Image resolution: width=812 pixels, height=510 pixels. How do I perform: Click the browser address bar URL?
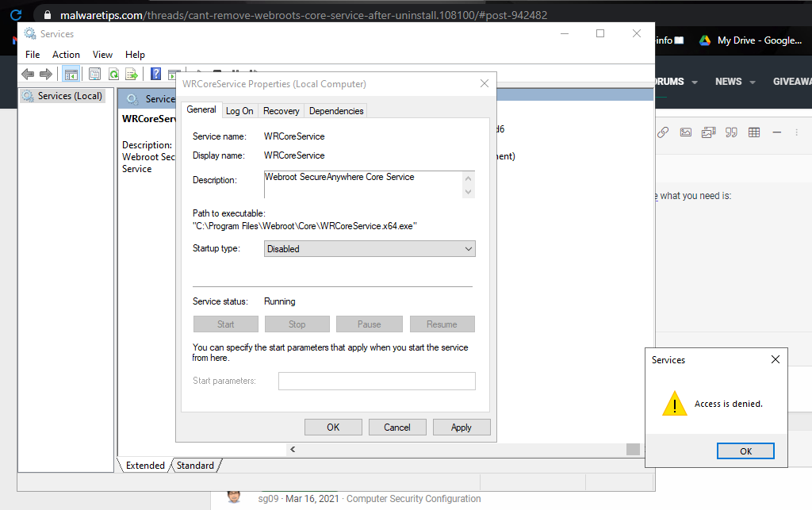point(304,15)
